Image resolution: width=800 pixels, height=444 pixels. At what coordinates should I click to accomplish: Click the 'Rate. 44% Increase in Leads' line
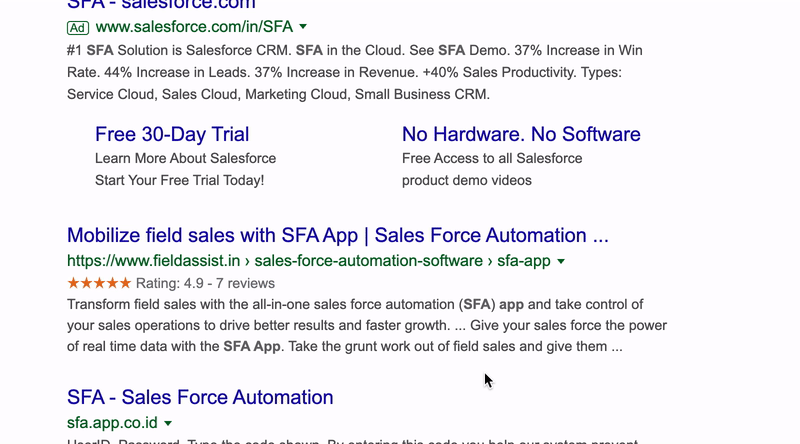pyautogui.click(x=344, y=72)
